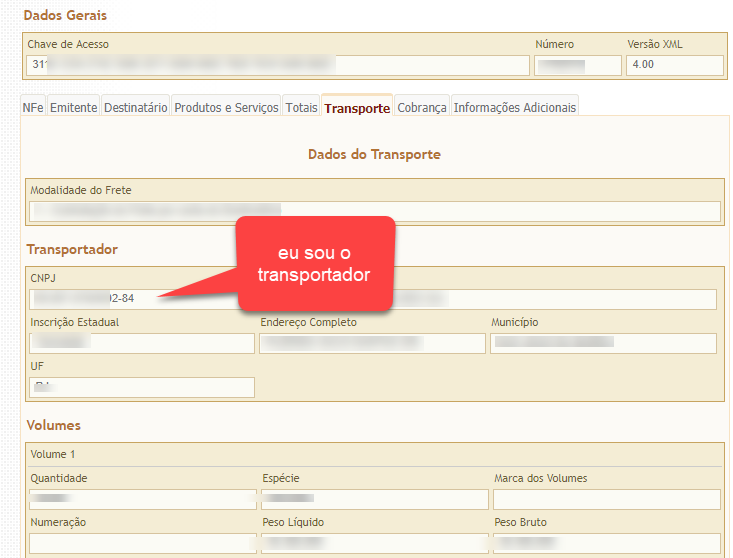Click the Peso Líquido field
This screenshot has height=558, width=733.
(x=374, y=543)
